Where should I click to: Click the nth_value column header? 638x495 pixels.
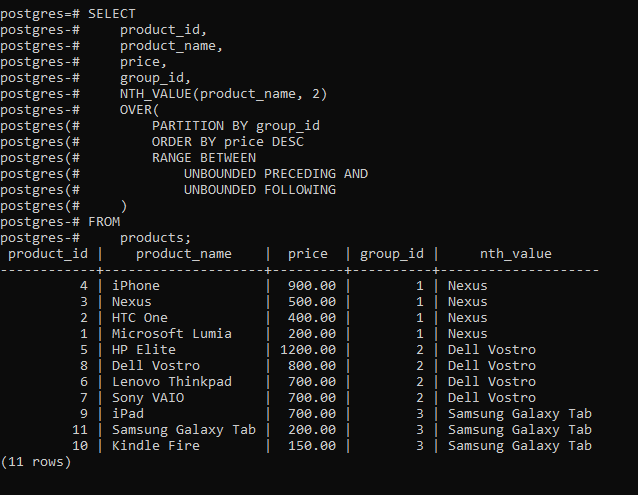pos(516,254)
